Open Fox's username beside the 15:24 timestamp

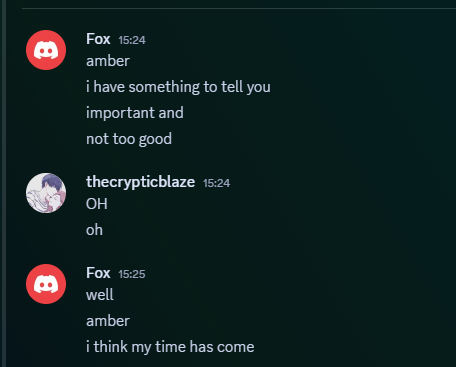click(x=98, y=39)
